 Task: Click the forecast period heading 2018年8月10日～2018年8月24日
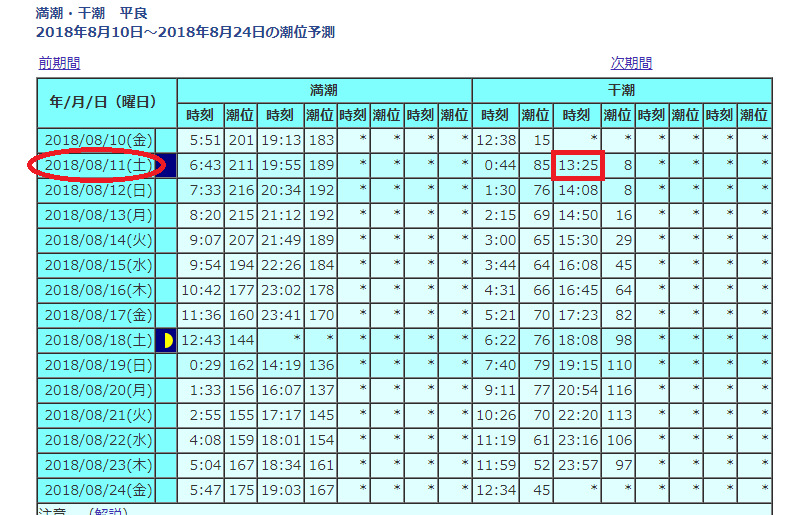tap(150, 32)
